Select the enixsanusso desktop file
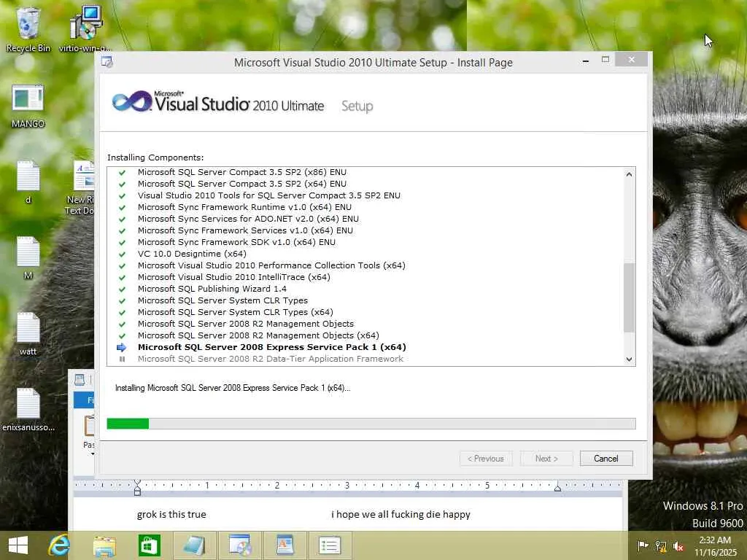This screenshot has width=747, height=560. tap(28, 410)
